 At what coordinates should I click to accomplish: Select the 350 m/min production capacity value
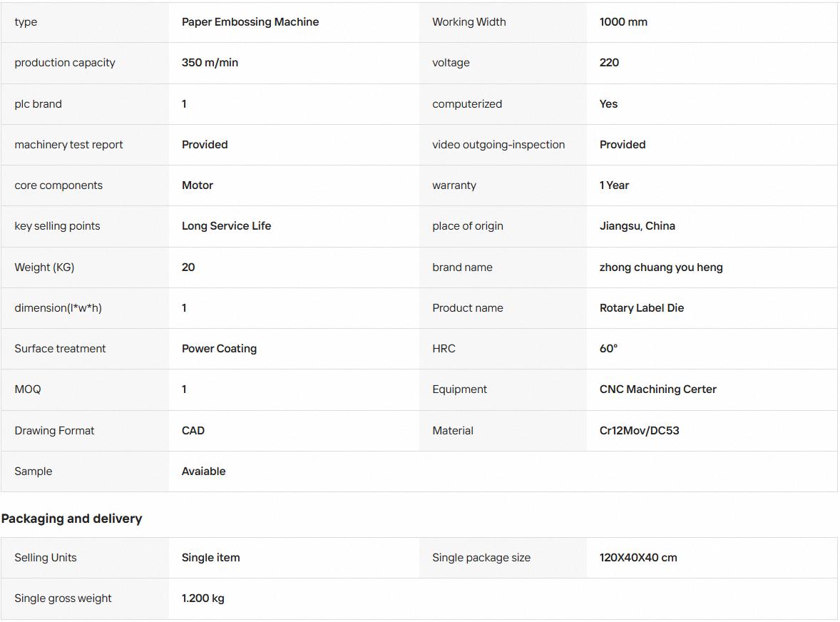(x=210, y=63)
